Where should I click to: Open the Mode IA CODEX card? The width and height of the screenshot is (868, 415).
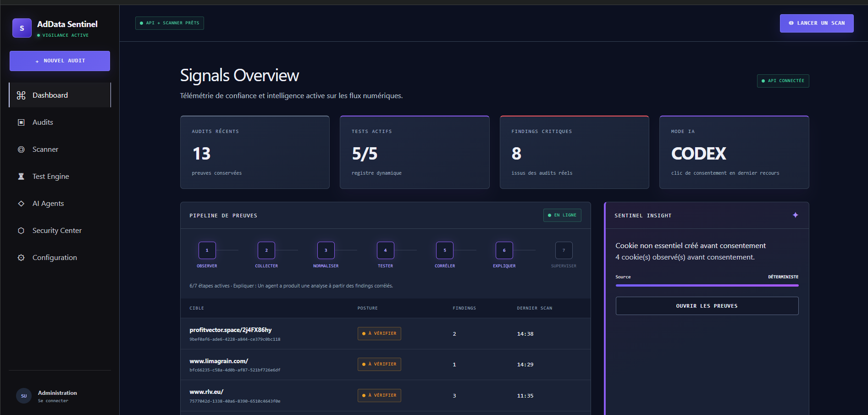pos(734,152)
